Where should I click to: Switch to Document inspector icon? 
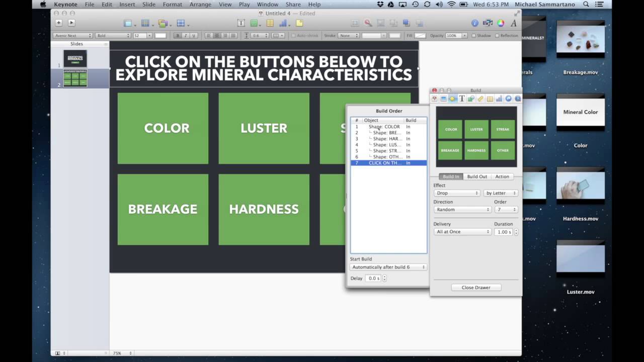coord(434,99)
